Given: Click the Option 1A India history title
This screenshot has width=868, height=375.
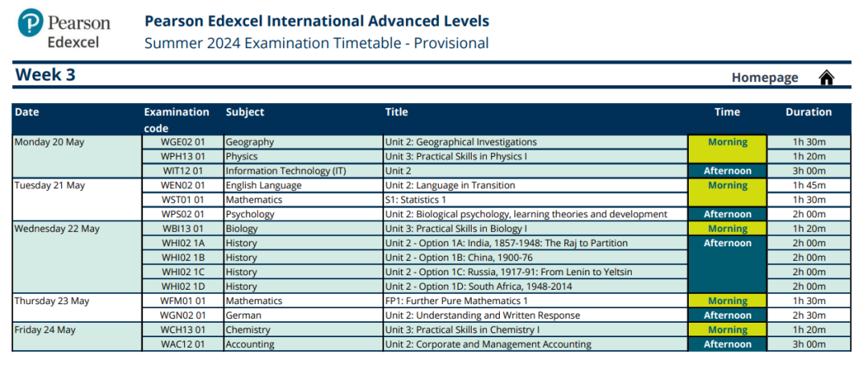Looking at the screenshot, I should point(506,242).
